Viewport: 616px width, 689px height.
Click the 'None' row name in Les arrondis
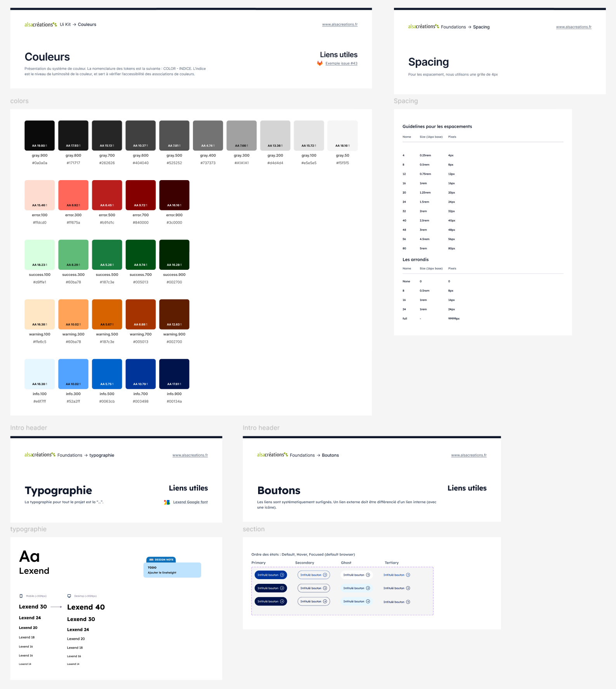[406, 281]
